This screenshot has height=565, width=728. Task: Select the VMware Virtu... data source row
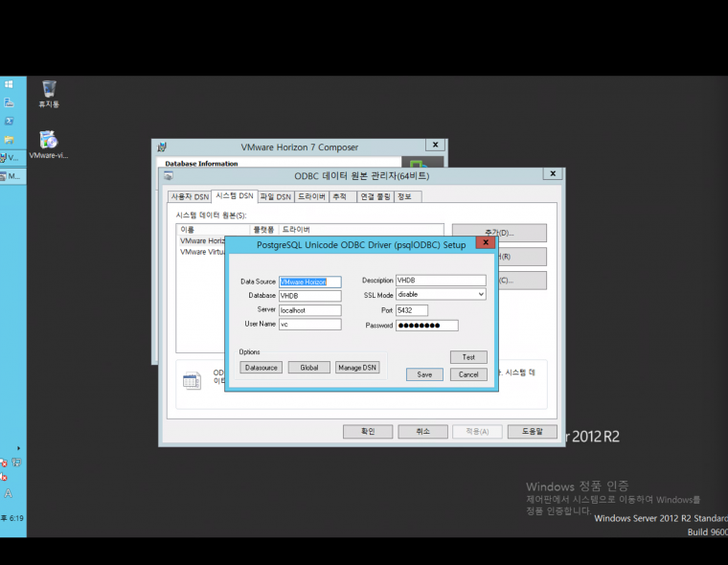[x=201, y=252]
